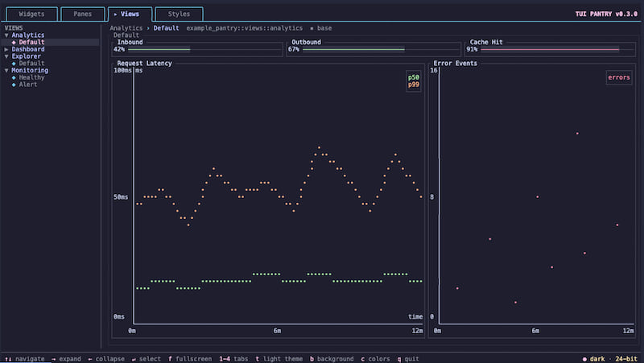Image resolution: width=644 pixels, height=363 pixels.
Task: Click the diamond icon beside Healthy
Action: (14, 77)
